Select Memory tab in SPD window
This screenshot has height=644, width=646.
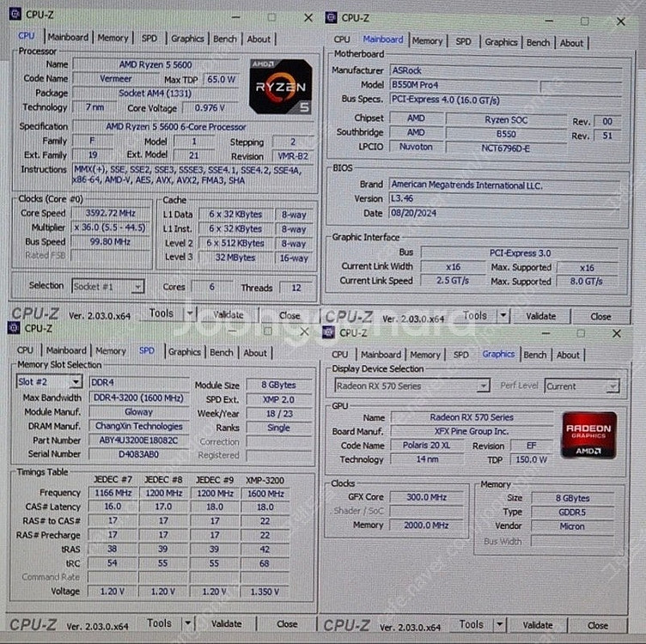pyautogui.click(x=111, y=351)
